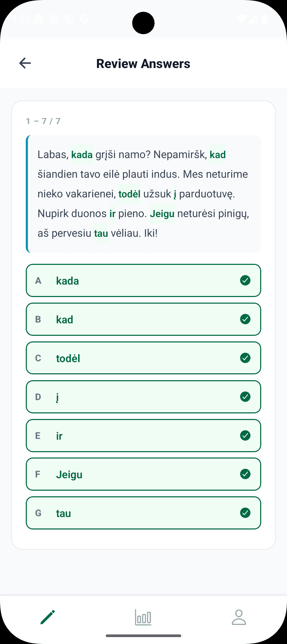The height and width of the screenshot is (644, 287).
Task: Tap the highlighted word kada in the passage
Action: (82, 155)
